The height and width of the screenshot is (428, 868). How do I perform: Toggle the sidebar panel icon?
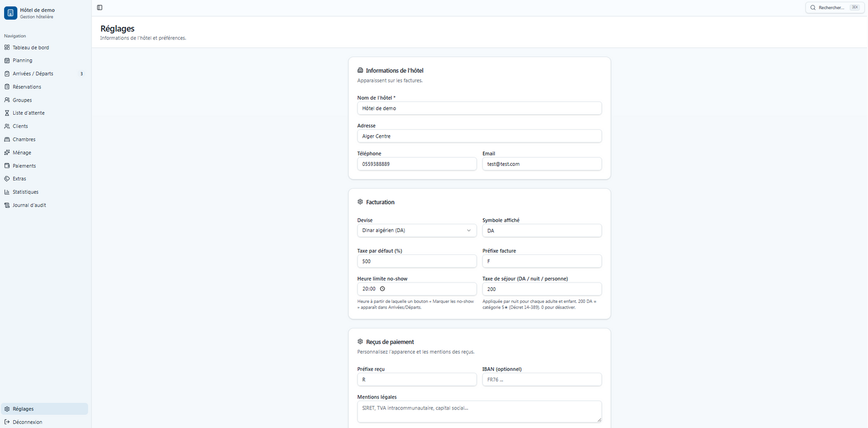(x=100, y=8)
